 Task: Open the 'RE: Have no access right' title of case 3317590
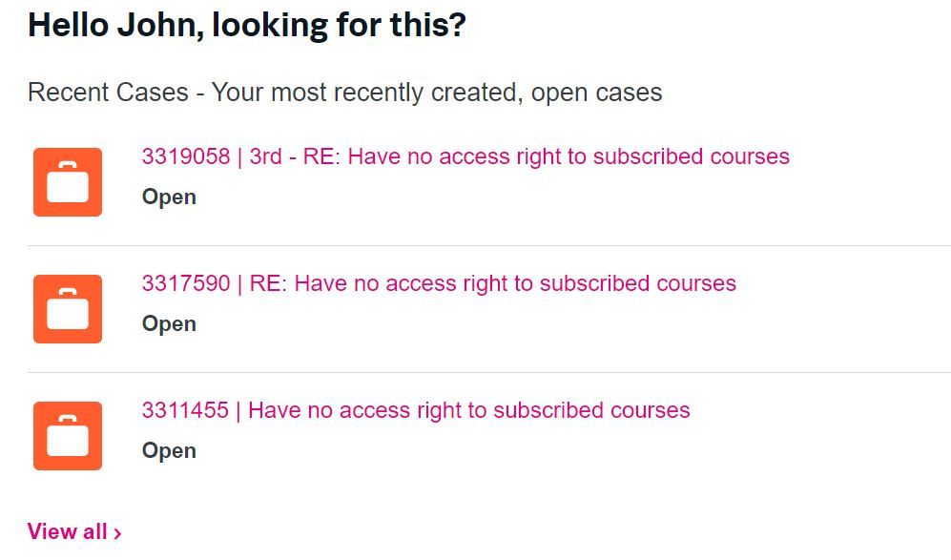click(x=493, y=283)
